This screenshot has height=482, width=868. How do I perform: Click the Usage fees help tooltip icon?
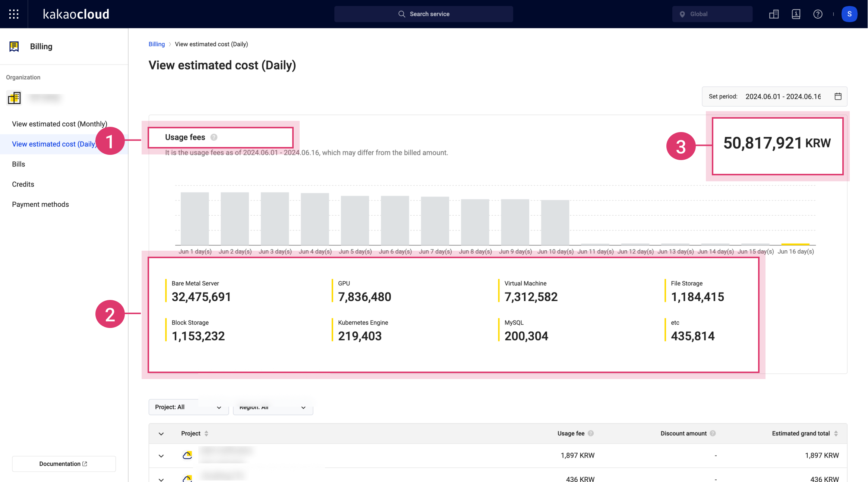click(214, 137)
